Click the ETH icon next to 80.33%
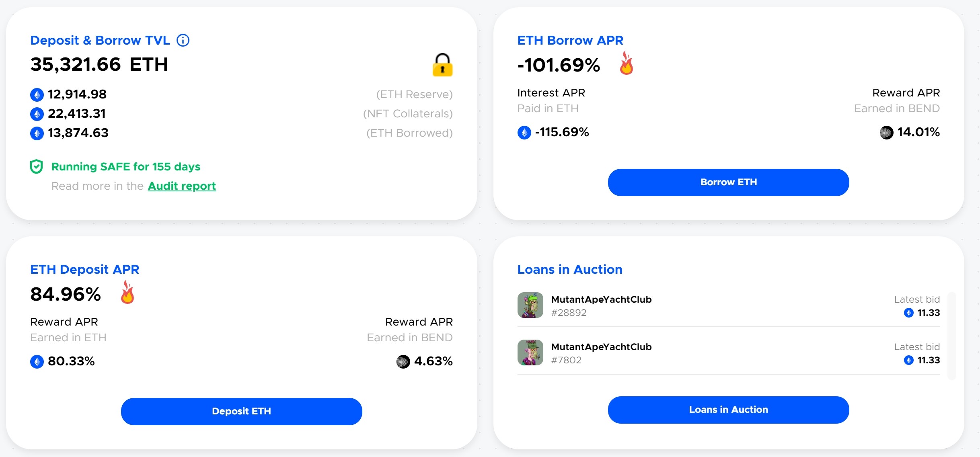Viewport: 980px width, 457px height. (x=37, y=361)
